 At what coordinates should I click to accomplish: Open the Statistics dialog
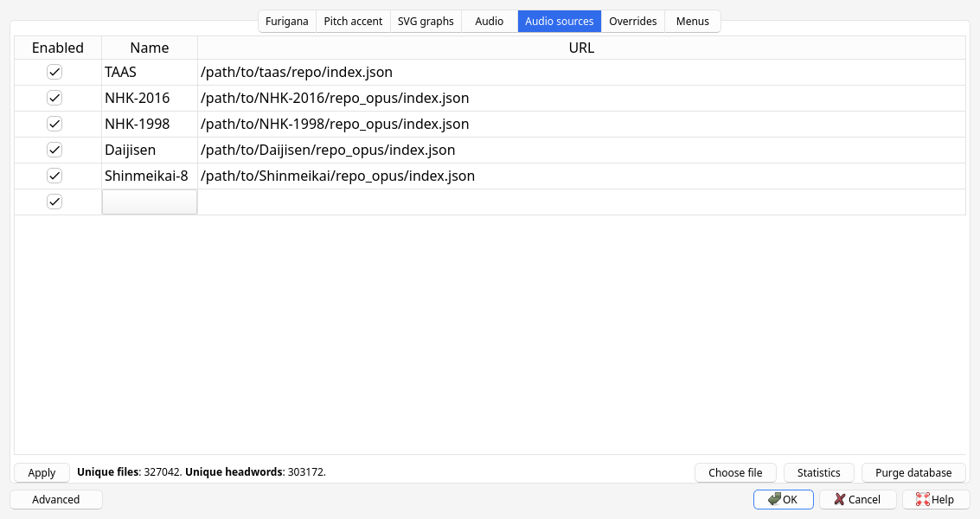[818, 472]
